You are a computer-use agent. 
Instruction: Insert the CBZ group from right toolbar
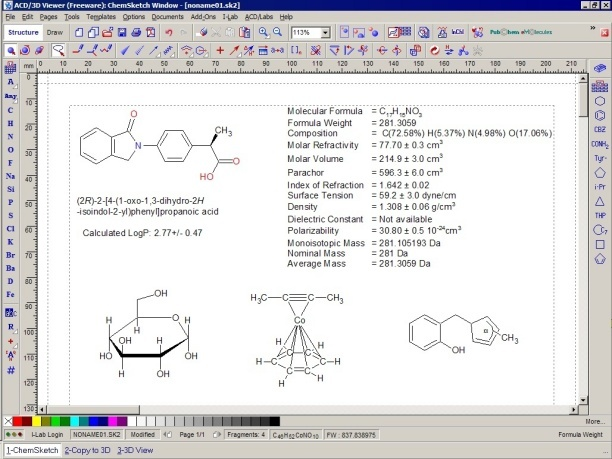(600, 128)
